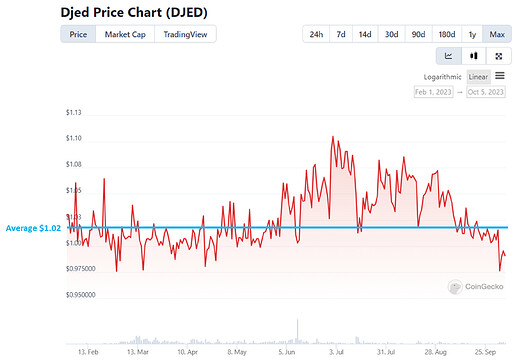517x361 pixels.
Task: Set time range to Max
Action: 497,34
